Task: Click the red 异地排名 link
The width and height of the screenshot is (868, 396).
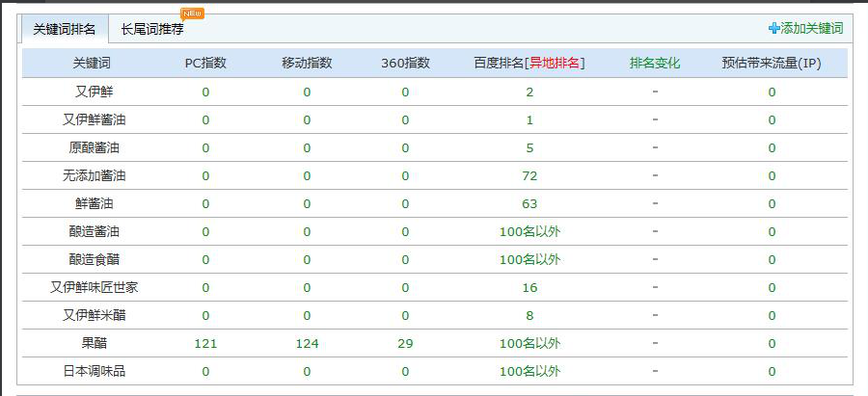Action: click(555, 64)
